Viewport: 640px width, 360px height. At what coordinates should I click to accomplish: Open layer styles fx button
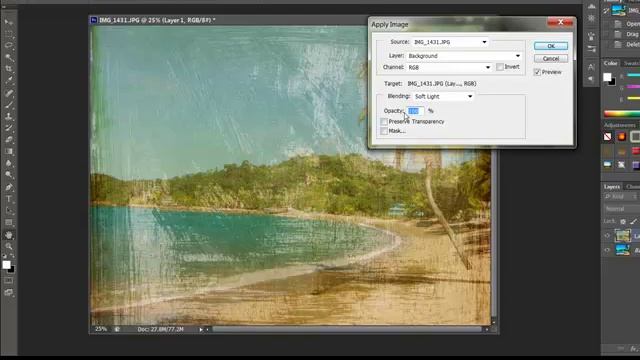tap(633, 349)
